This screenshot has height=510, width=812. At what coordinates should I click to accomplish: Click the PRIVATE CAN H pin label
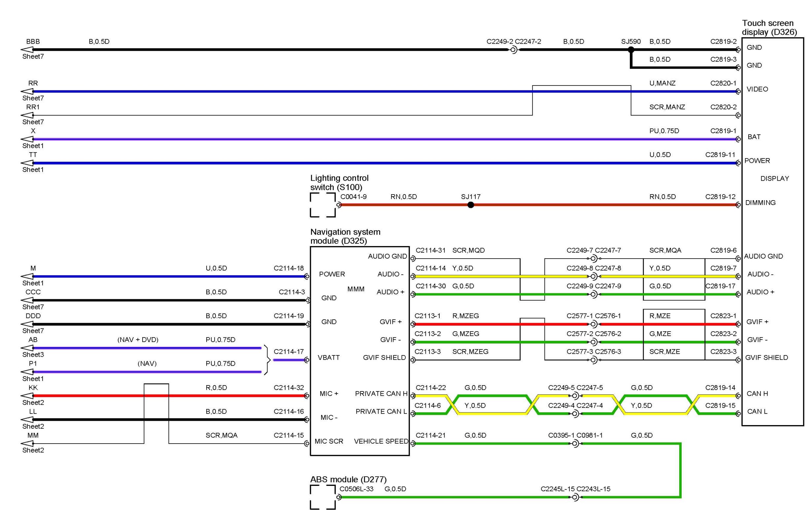point(381,393)
